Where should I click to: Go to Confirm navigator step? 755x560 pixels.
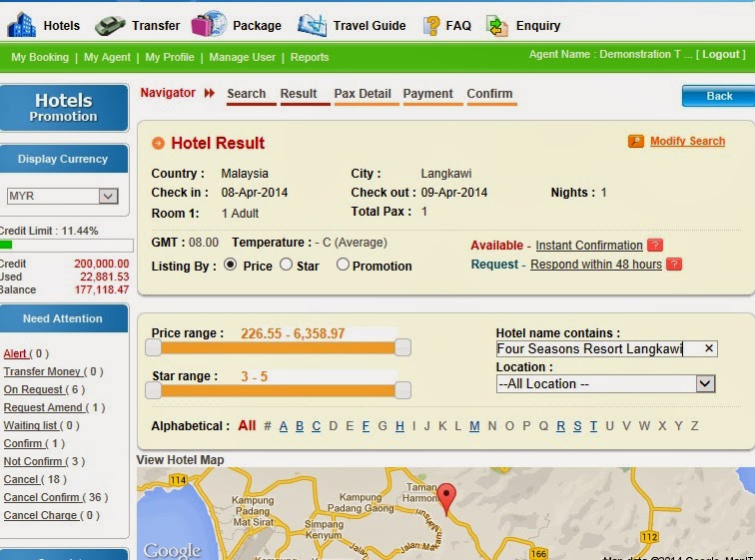pos(489,94)
